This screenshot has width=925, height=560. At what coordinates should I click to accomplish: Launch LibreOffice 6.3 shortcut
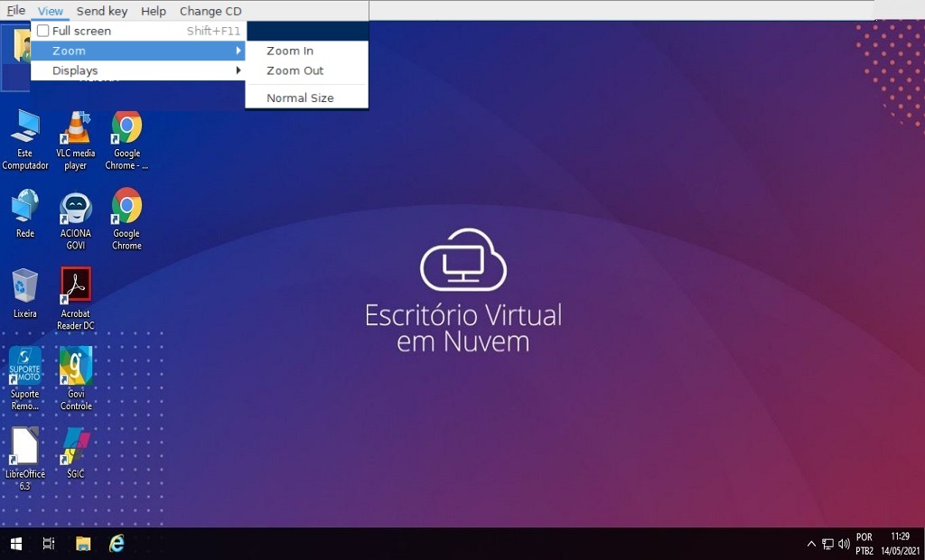pyautogui.click(x=25, y=446)
